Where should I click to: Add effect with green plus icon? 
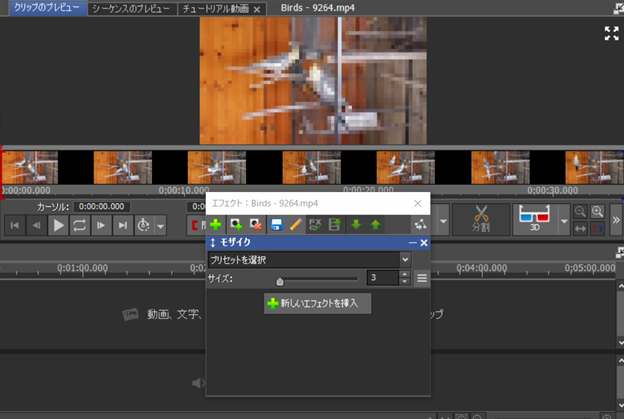click(216, 225)
